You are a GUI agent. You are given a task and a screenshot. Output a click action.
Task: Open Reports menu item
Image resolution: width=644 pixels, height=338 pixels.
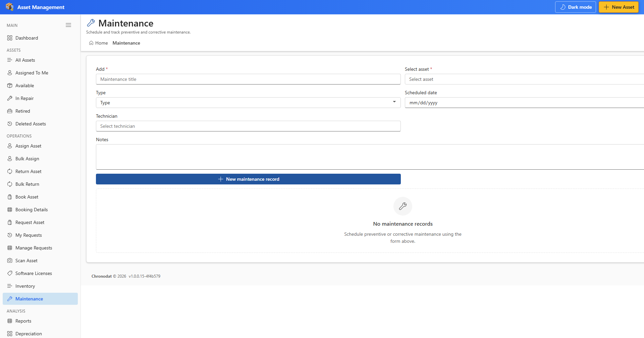[40, 321]
